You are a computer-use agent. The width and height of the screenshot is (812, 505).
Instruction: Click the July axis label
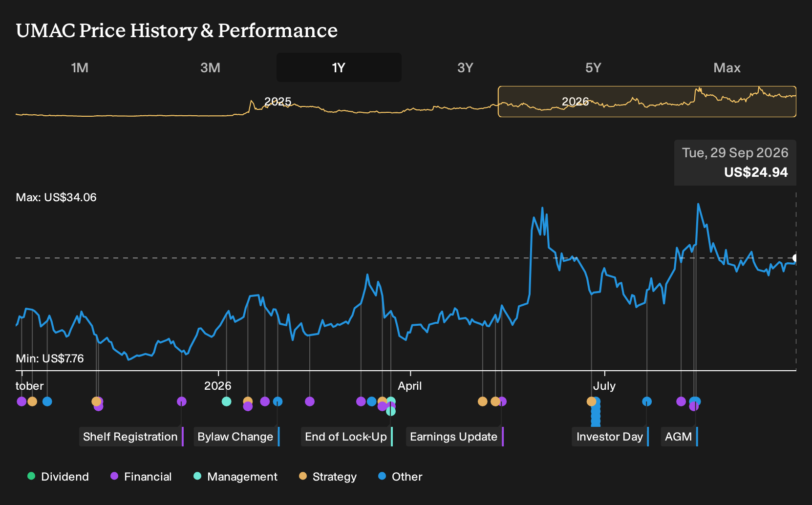pyautogui.click(x=604, y=386)
